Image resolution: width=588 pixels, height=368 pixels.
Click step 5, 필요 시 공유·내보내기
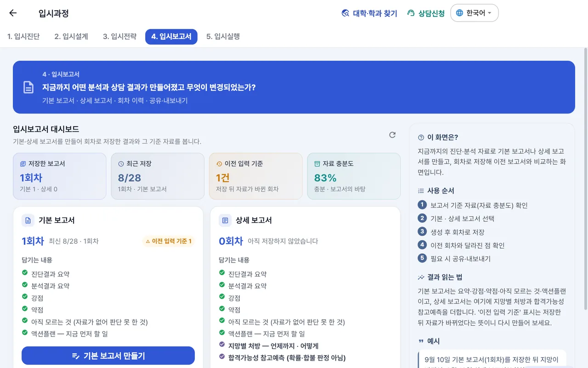point(455,259)
